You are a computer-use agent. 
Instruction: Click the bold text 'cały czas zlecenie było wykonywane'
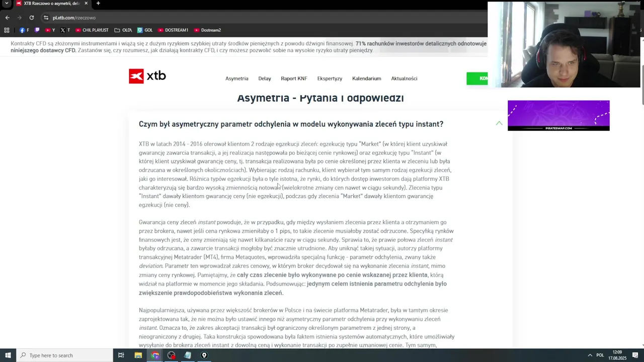(332, 275)
